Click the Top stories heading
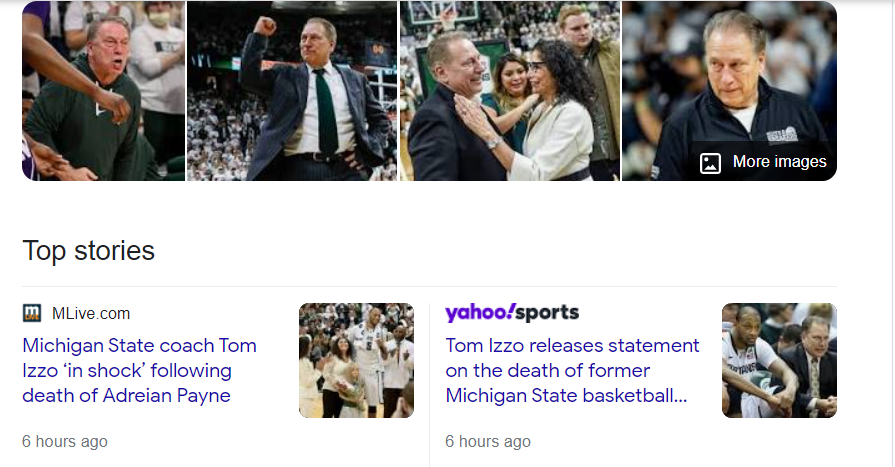Viewport: 895px width, 467px height. (88, 250)
